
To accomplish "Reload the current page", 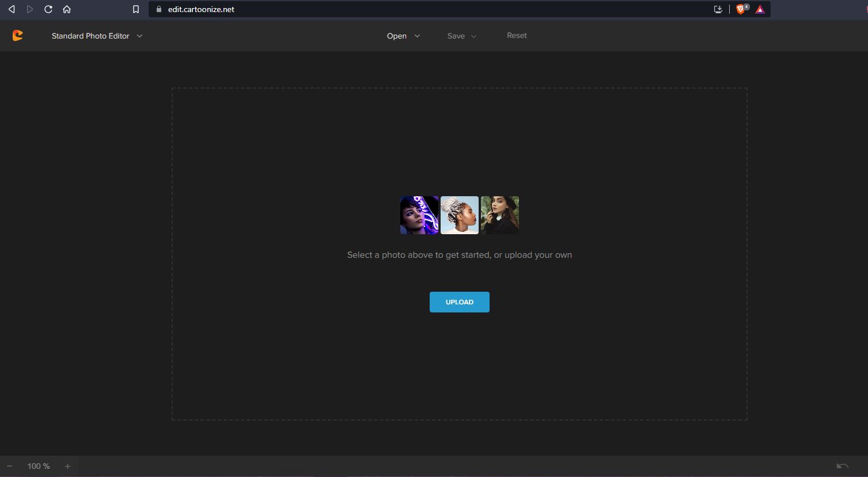I will point(48,9).
